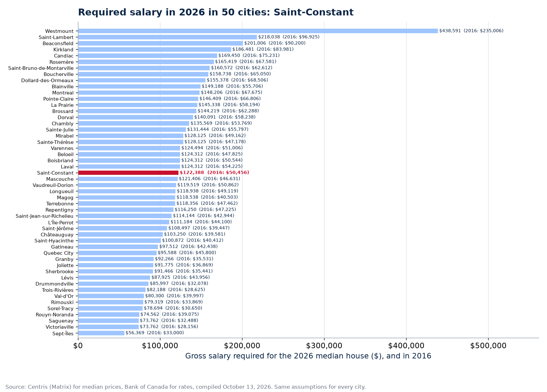Click the x-axis title about gross salary

(x=308, y=356)
